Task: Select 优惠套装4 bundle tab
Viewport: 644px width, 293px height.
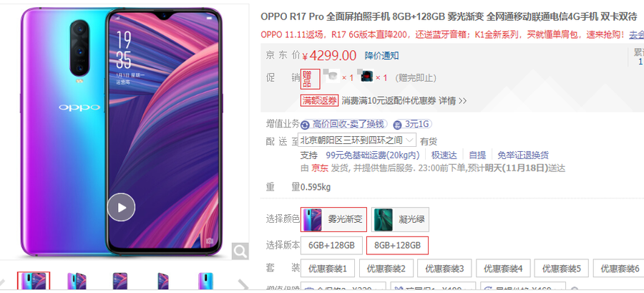Action: [x=503, y=269]
